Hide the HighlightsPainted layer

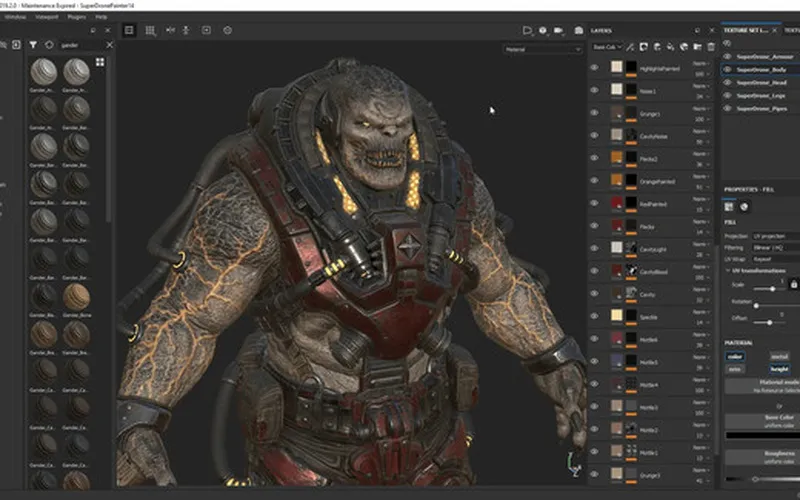point(595,68)
